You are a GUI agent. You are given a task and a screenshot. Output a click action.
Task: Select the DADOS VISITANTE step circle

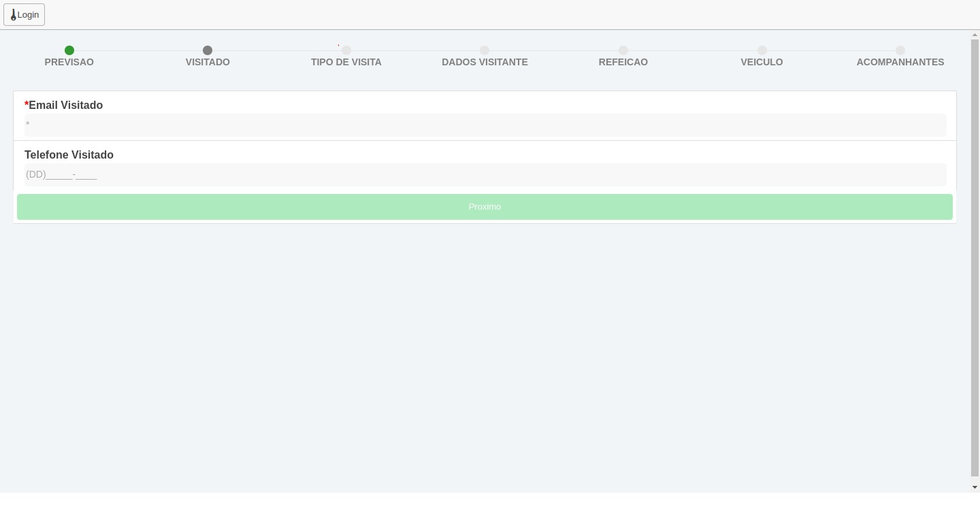485,50
